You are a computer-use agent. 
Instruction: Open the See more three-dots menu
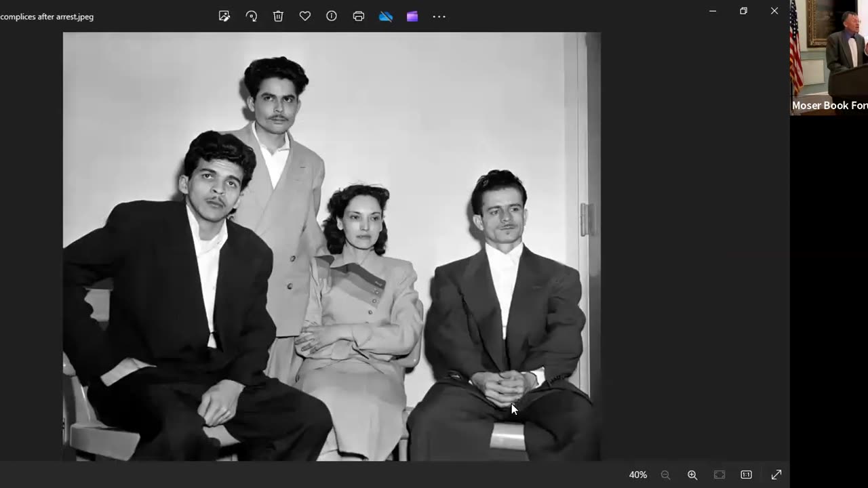(439, 16)
